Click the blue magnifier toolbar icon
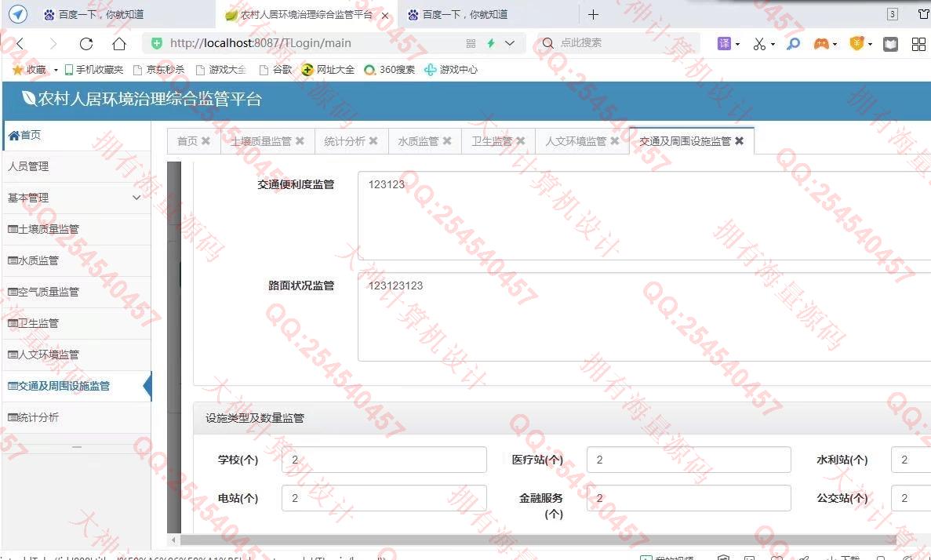Viewport: 931px width, 560px height. click(x=793, y=43)
